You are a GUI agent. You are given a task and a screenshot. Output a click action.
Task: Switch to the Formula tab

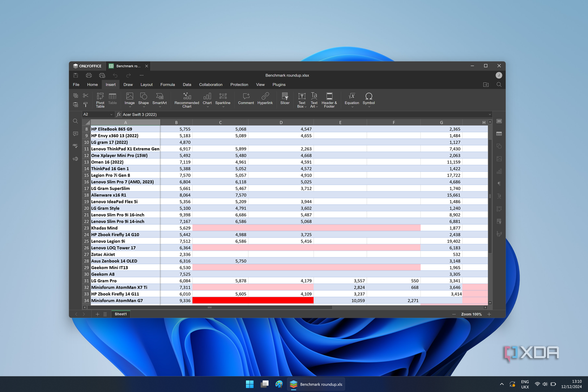pos(168,85)
